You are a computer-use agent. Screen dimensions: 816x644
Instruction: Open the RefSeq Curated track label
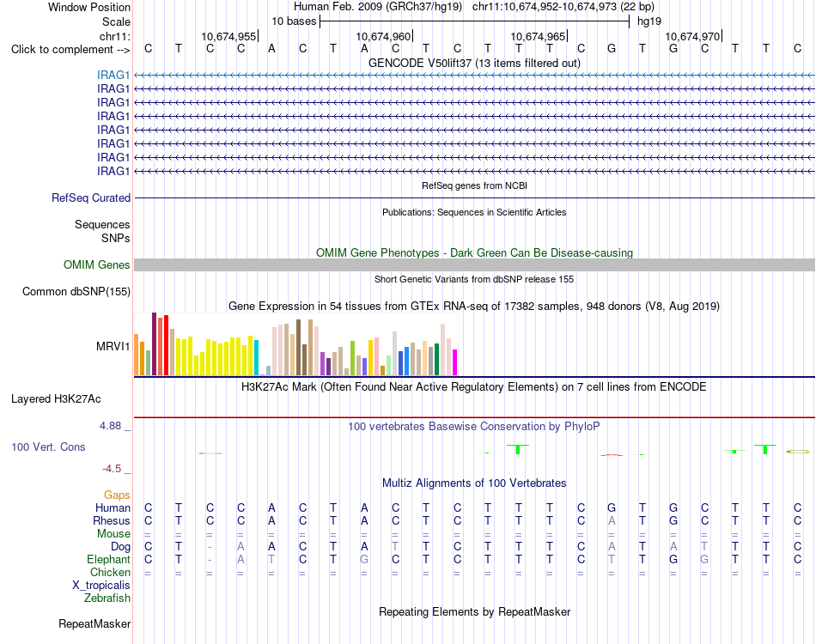click(91, 197)
